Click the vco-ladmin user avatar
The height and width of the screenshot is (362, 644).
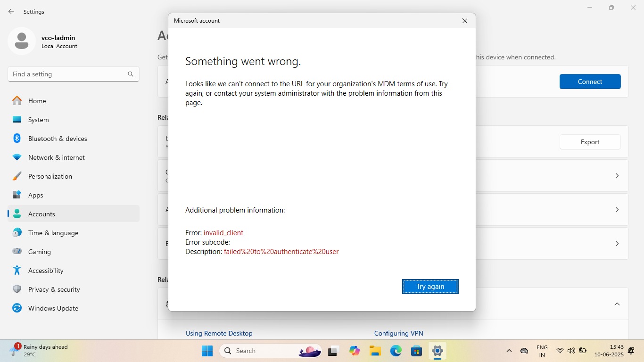tap(22, 41)
